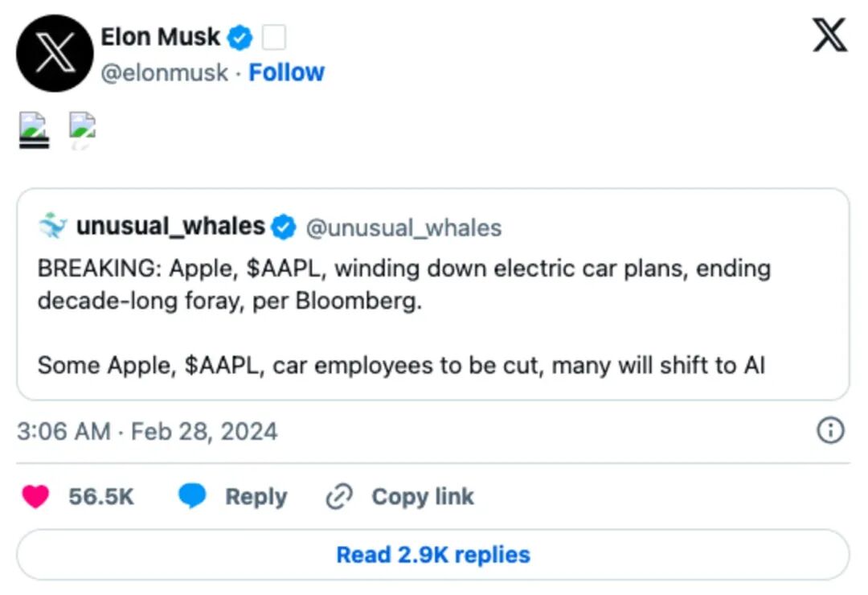Click Elon Musk's profile avatar
868x595 pixels.
(x=55, y=53)
